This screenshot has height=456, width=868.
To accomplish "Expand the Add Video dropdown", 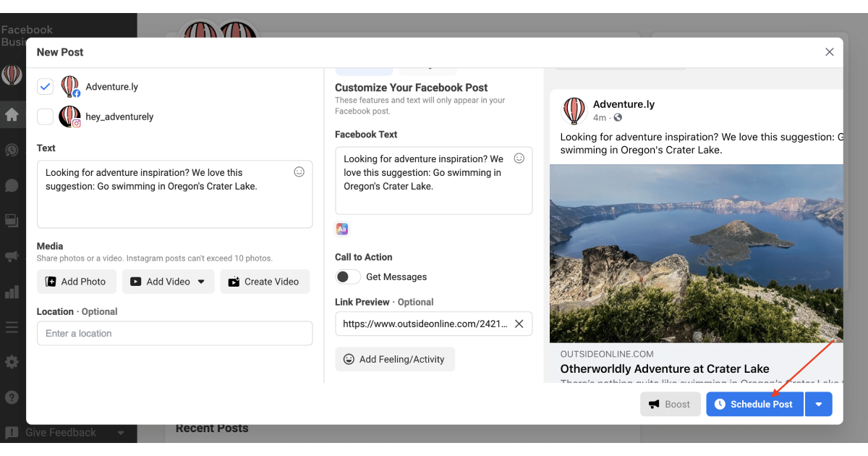I will coord(201,282).
